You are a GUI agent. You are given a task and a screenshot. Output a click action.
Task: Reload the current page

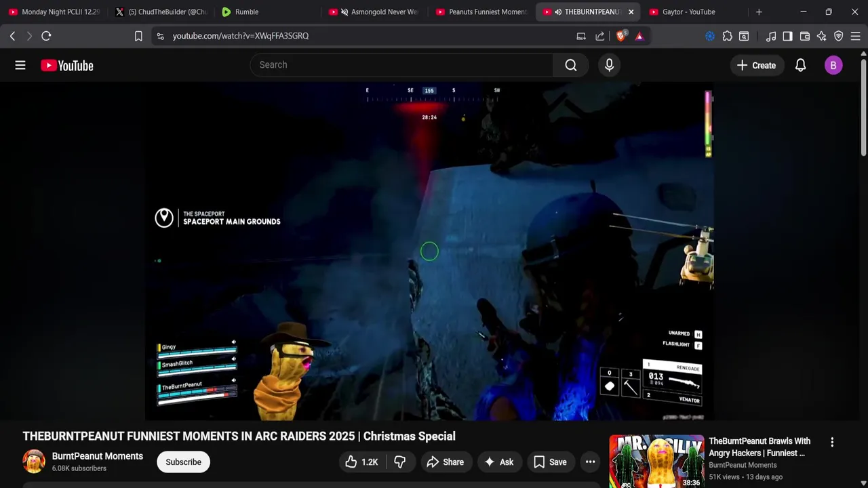pos(46,36)
